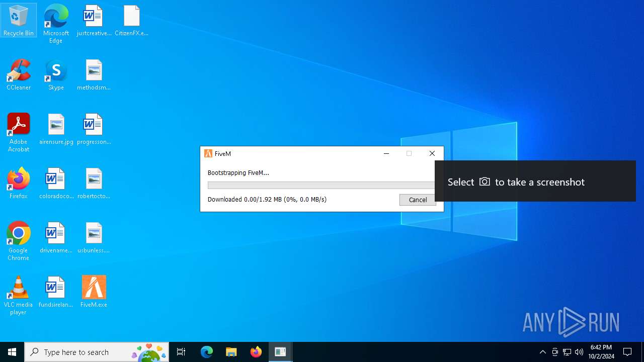Viewport: 644px width, 362px height.
Task: Select the Skype desktop shortcut
Action: [56, 75]
